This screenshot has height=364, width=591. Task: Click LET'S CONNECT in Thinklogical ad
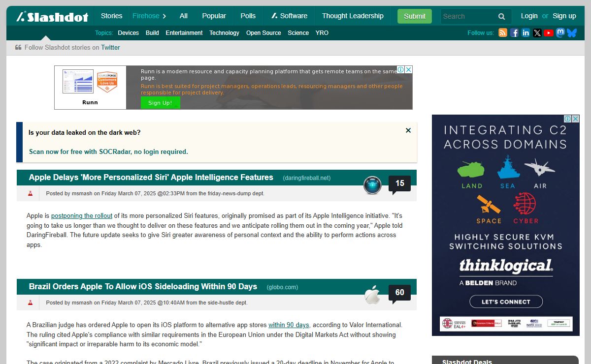point(506,302)
